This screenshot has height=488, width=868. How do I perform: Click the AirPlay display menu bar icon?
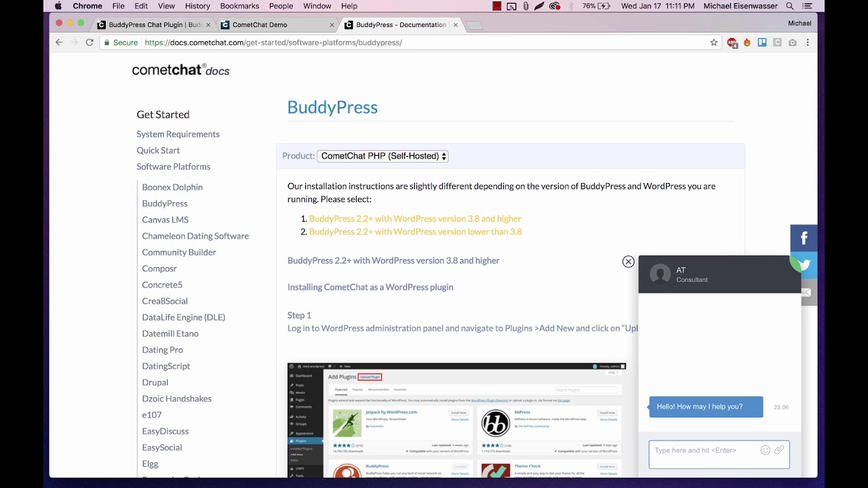tap(512, 6)
